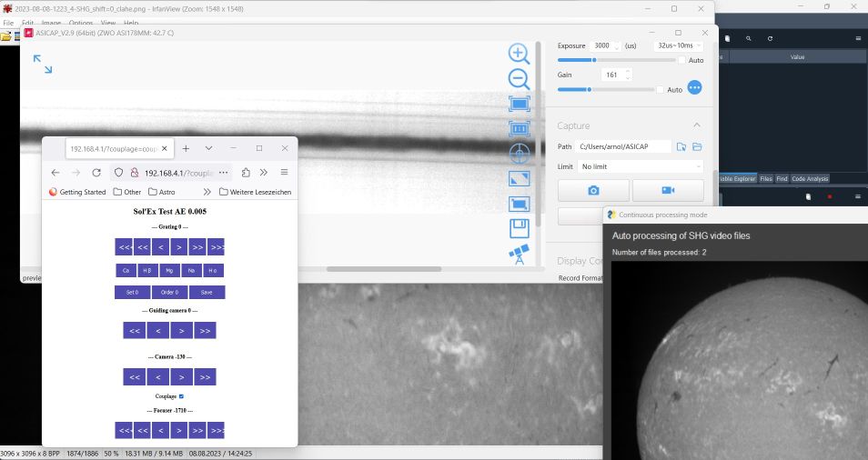Click Guiding camera single right arrow
This screenshot has height=460, width=868.
click(182, 331)
